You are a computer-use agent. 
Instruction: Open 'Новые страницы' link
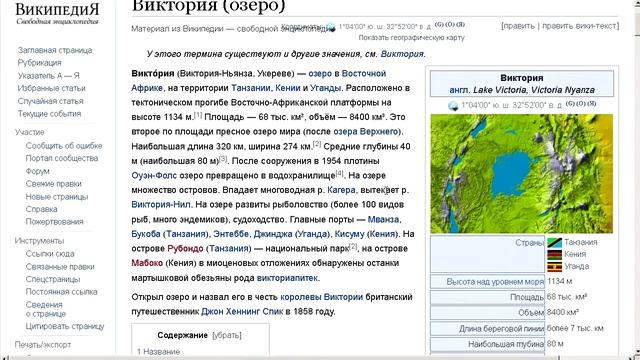pyautogui.click(x=57, y=197)
